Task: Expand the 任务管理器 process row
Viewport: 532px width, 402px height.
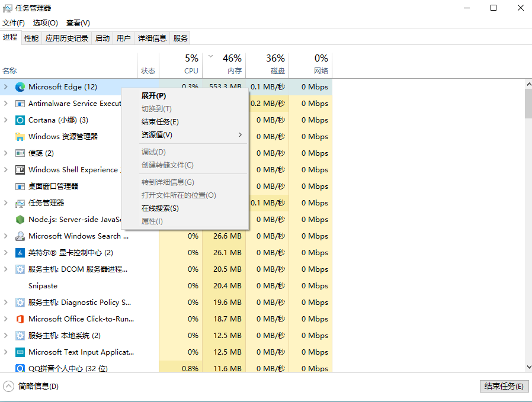Action: pyautogui.click(x=6, y=203)
